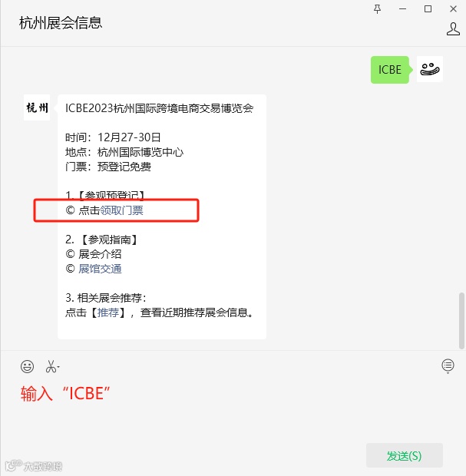Viewport: 466px width, 476px height.
Task: Minimize the chat window
Action: pyautogui.click(x=402, y=9)
